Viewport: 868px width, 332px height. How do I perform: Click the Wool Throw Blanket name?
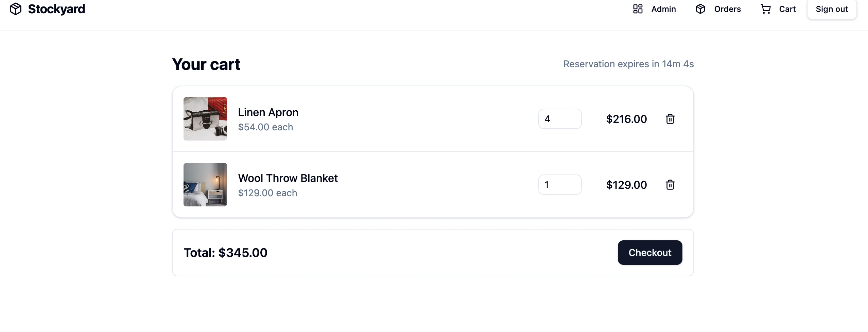pos(288,178)
